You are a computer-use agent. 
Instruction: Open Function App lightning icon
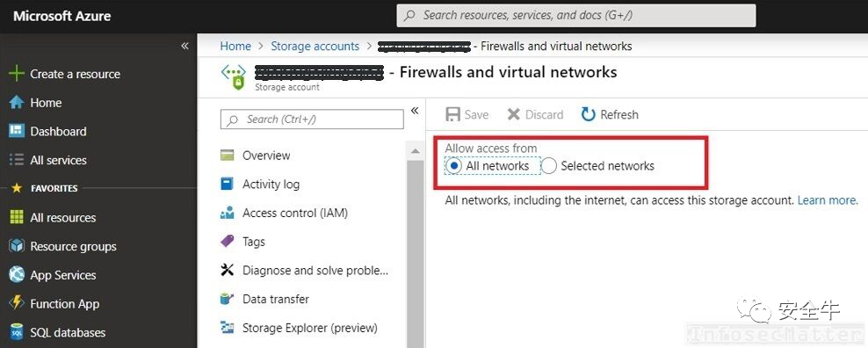[18, 304]
